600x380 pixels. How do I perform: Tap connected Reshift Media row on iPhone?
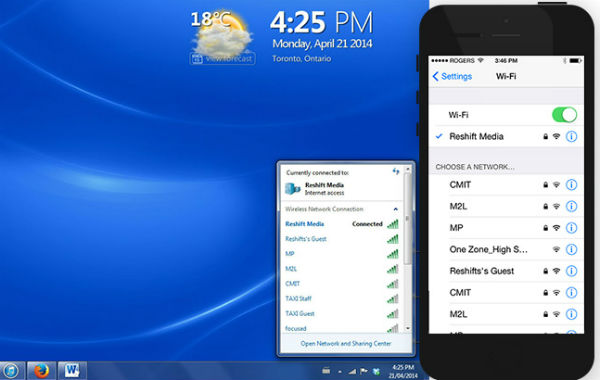[x=507, y=136]
